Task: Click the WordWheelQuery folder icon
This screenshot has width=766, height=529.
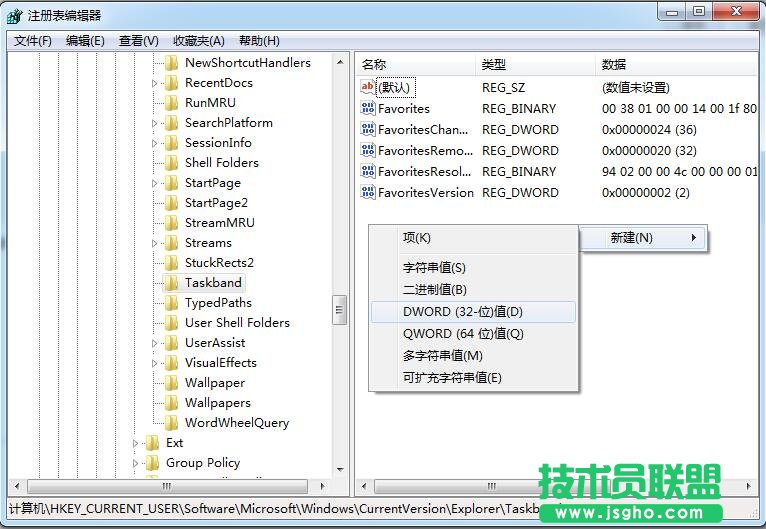Action: point(171,423)
